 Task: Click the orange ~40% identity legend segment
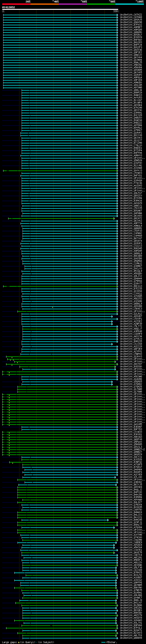(45, 4)
